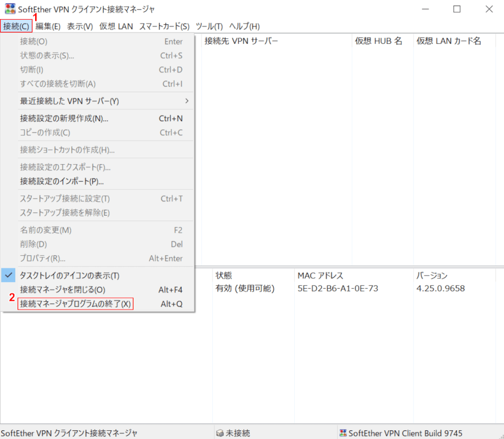The width and height of the screenshot is (504, 439).
Task: Select 接続マネージャを閉じる(O) entry
Action: [63, 290]
